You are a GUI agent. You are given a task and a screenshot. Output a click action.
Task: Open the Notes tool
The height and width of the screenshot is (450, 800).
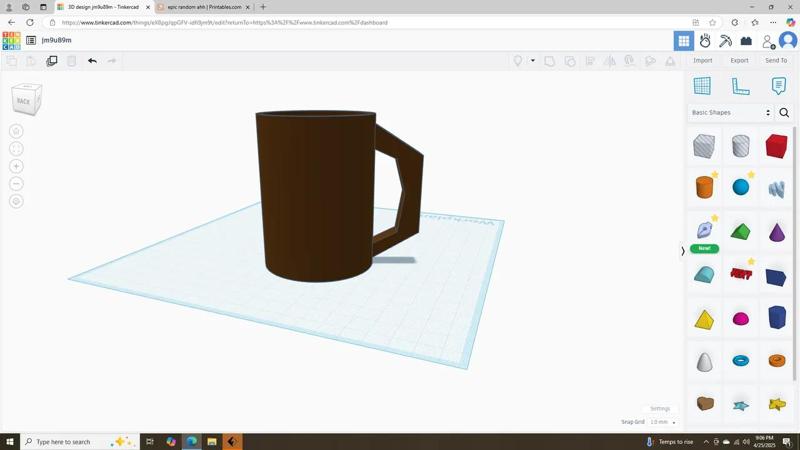click(778, 86)
